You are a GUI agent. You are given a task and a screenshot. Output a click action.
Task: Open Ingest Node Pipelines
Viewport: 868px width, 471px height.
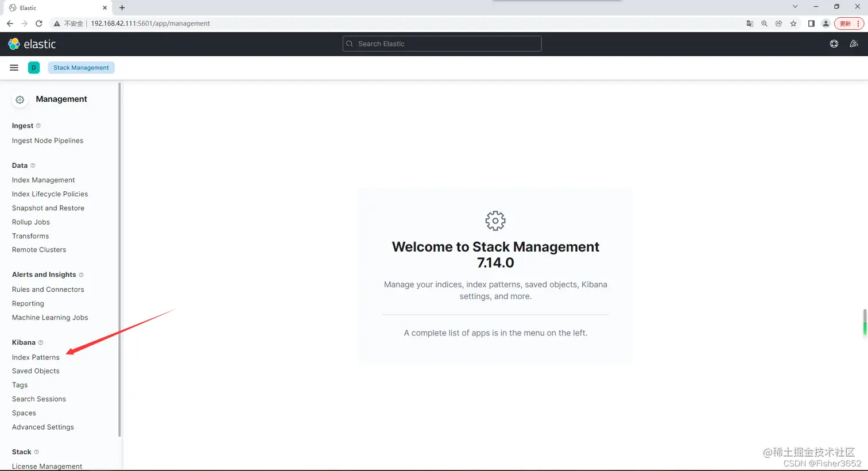coord(48,141)
